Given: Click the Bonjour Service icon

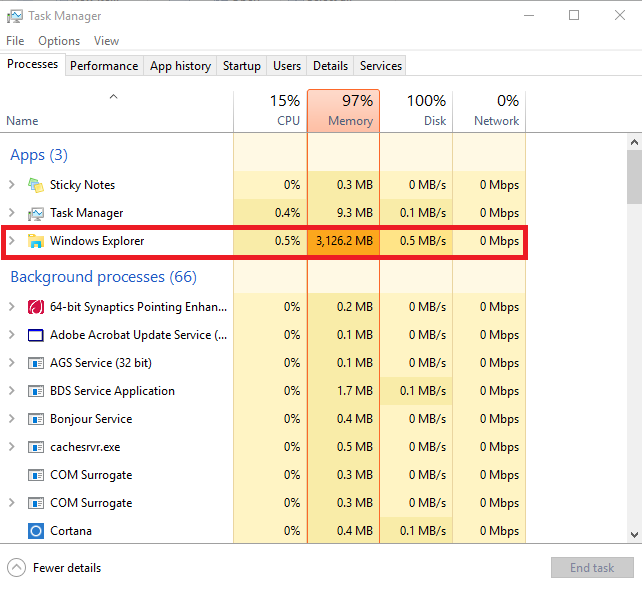Looking at the screenshot, I should coord(36,419).
